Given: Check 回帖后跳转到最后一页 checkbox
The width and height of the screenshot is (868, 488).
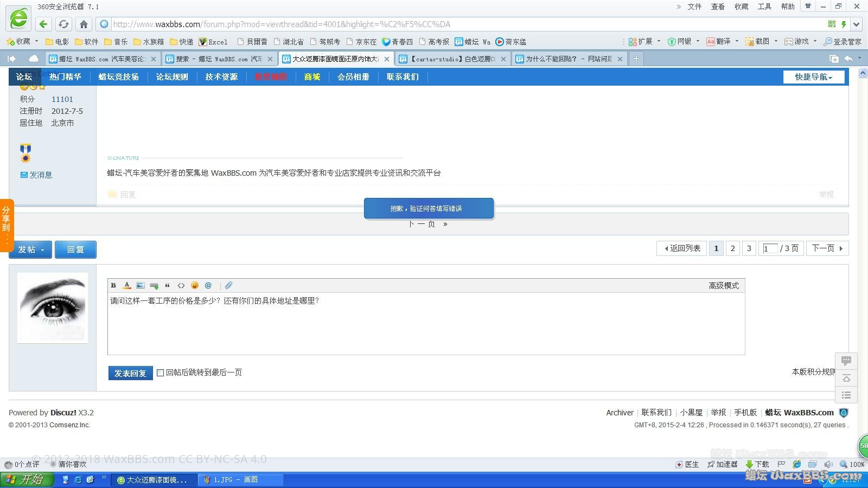Looking at the screenshot, I should pyautogui.click(x=160, y=373).
